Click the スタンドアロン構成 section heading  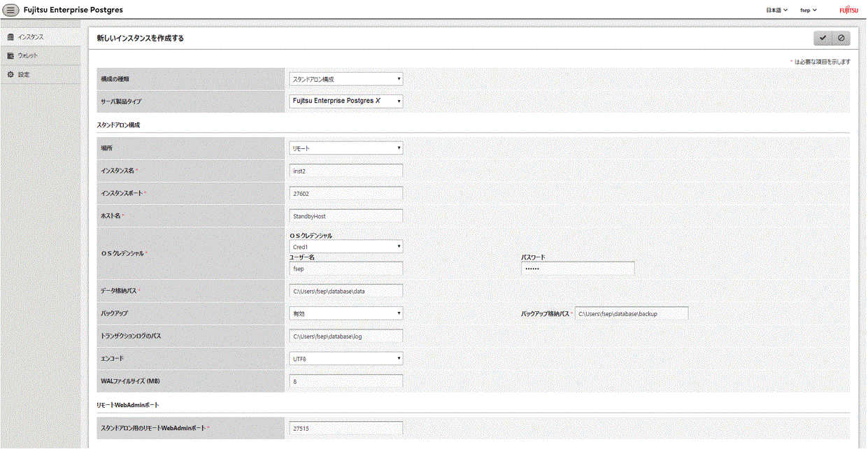click(x=118, y=124)
